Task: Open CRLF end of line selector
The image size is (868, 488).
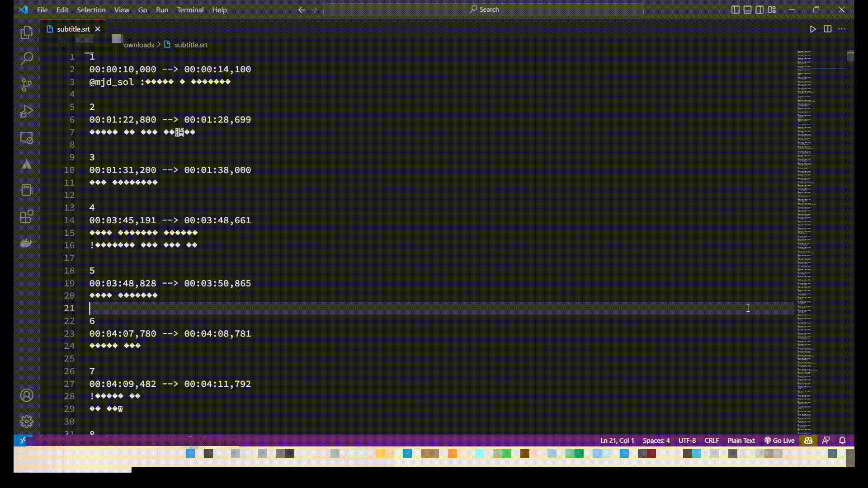Action: 711,441
